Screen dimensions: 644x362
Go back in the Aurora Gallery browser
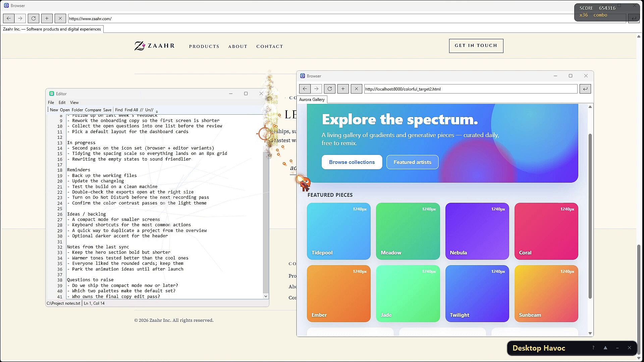tap(305, 89)
